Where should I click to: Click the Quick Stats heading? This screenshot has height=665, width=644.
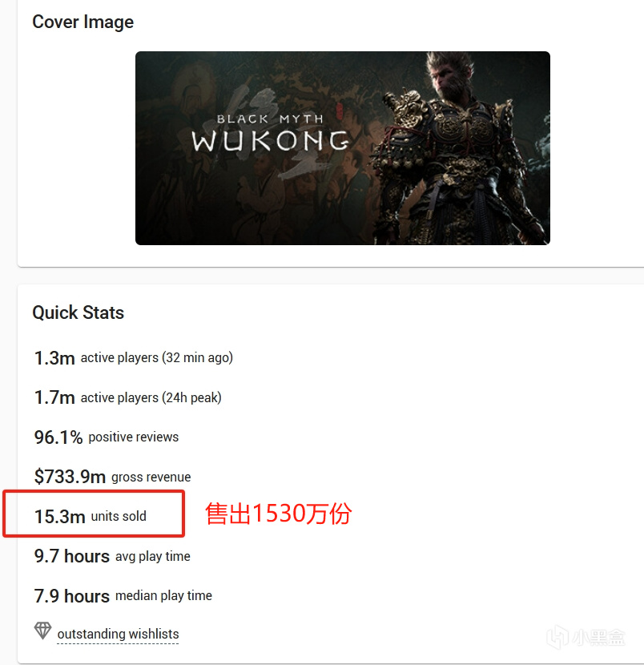tap(78, 312)
